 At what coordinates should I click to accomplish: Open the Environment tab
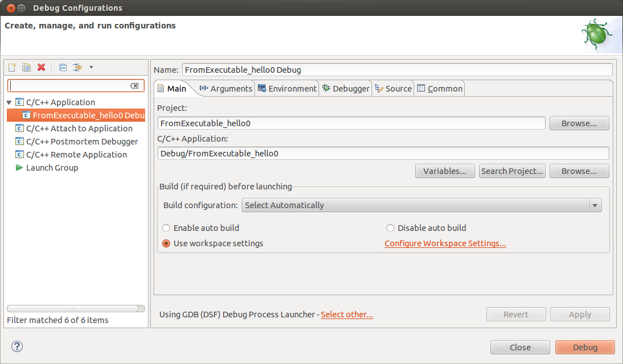pos(287,89)
